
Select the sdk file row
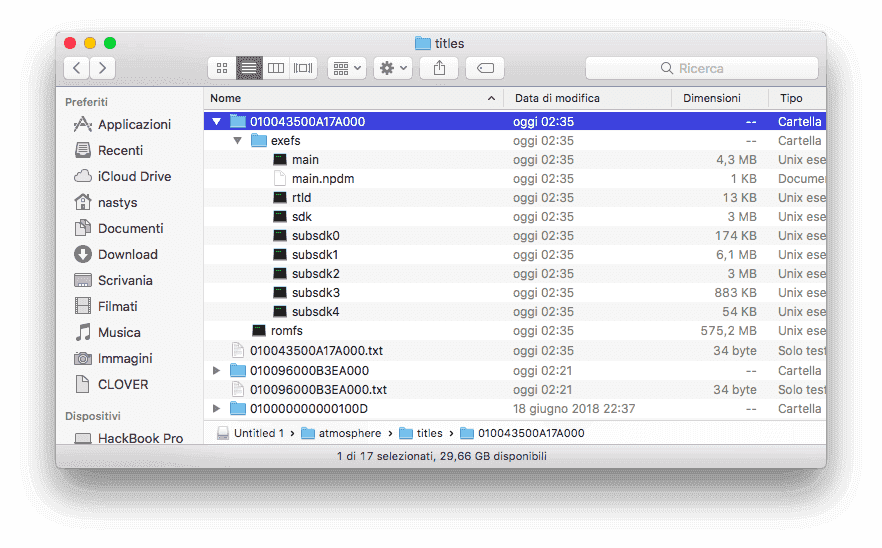[515, 217]
